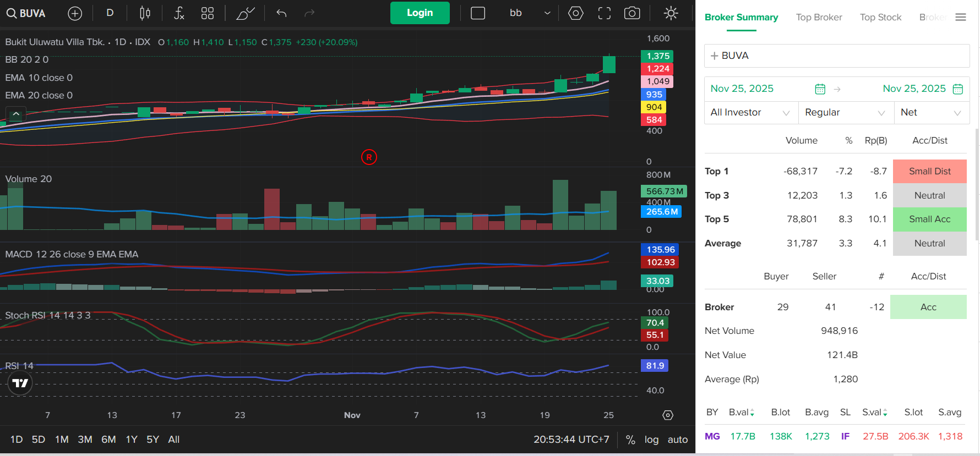Expand the All Investor dropdown
Screen dimensions: 980x456
click(x=750, y=113)
